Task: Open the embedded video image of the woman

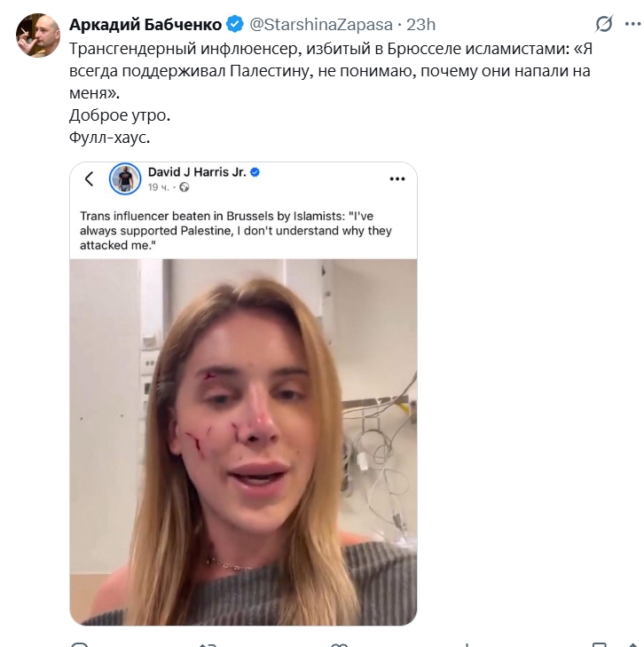Action: pos(243,442)
